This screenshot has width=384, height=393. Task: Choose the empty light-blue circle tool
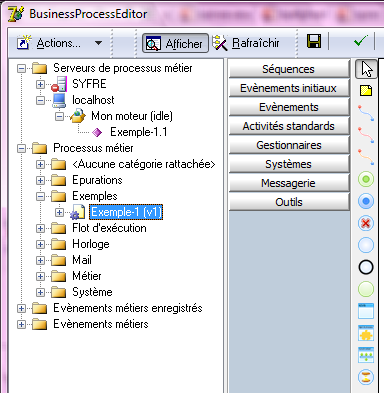click(x=366, y=245)
